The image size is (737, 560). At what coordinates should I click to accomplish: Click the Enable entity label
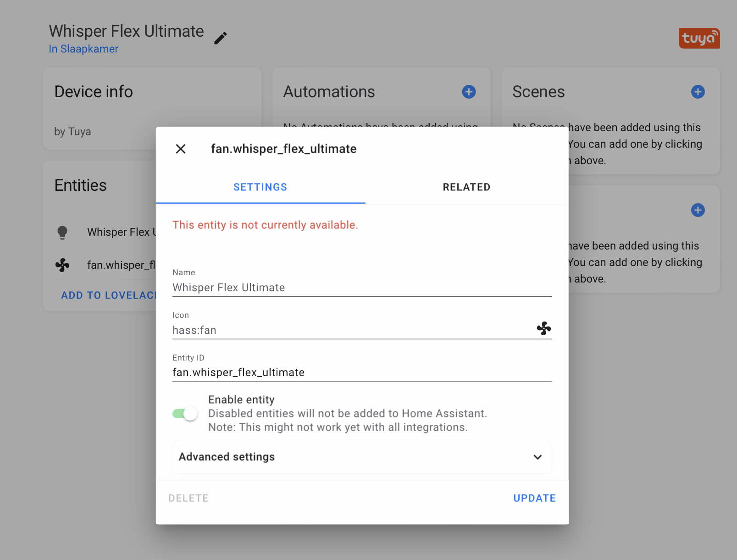click(241, 399)
